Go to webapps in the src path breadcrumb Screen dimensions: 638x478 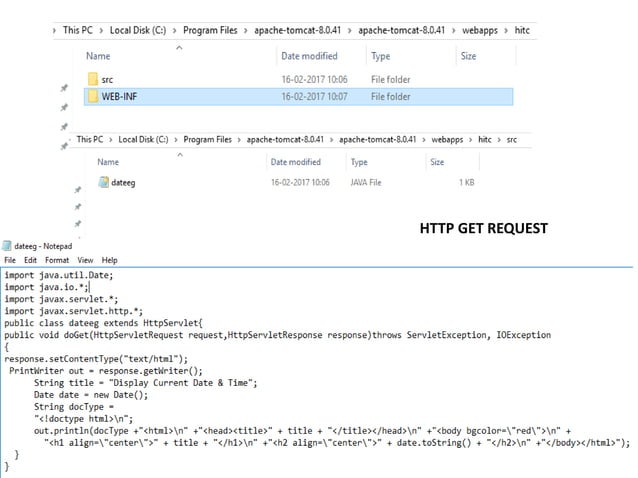(447, 140)
